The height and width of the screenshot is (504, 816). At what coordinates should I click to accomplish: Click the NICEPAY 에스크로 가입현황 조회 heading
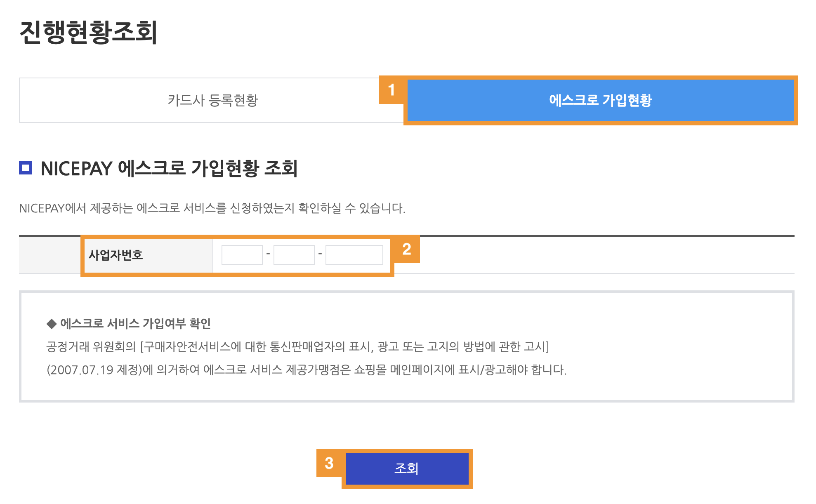click(169, 168)
